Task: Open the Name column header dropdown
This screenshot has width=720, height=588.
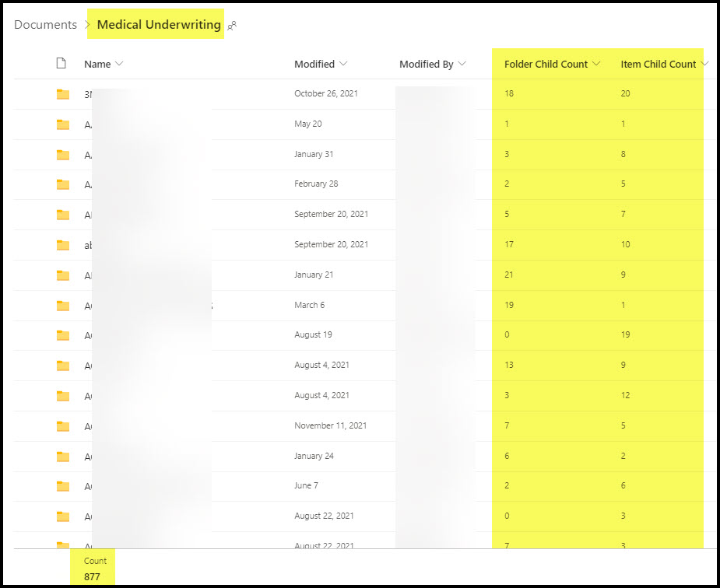Action: (x=119, y=64)
